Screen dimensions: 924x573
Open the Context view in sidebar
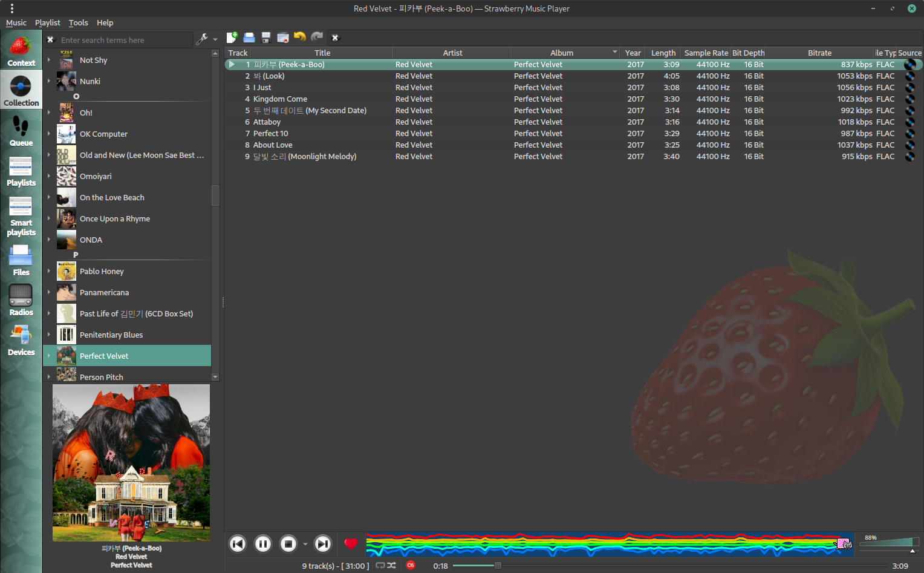click(x=21, y=51)
